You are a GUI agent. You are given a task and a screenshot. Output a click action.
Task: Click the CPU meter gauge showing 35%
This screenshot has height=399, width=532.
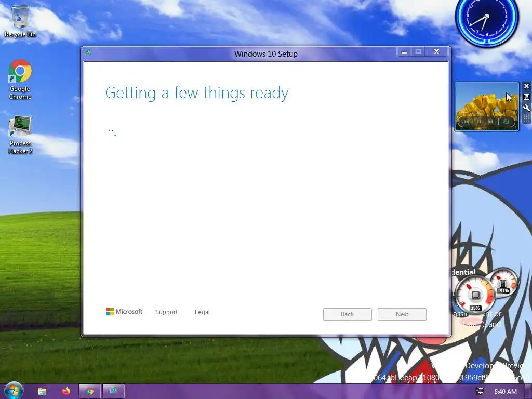[x=475, y=295]
